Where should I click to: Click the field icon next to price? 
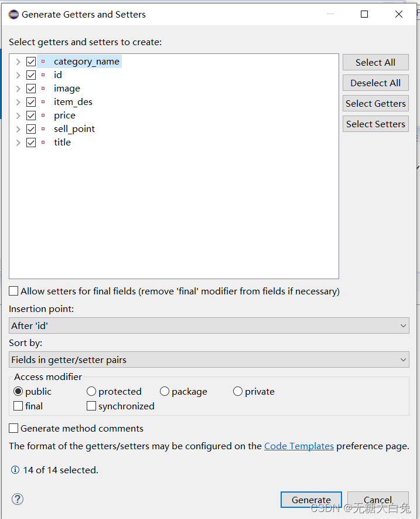(45, 115)
